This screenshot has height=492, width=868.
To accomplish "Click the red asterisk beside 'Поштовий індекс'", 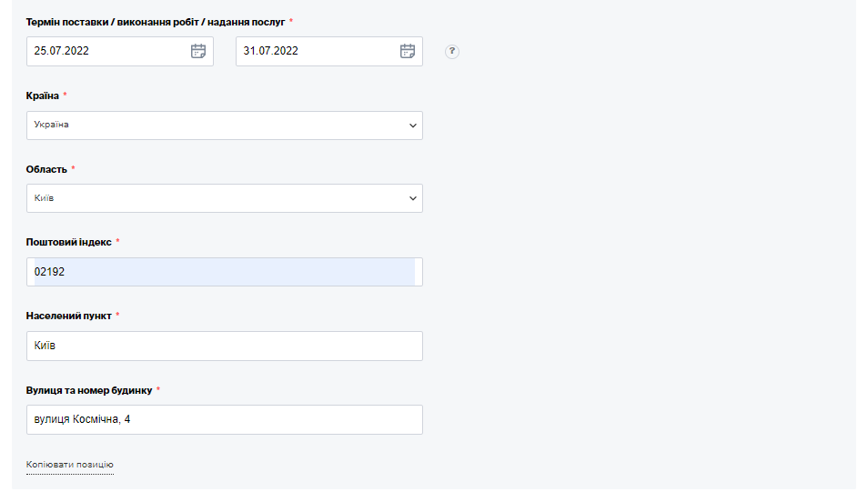I will [x=118, y=242].
